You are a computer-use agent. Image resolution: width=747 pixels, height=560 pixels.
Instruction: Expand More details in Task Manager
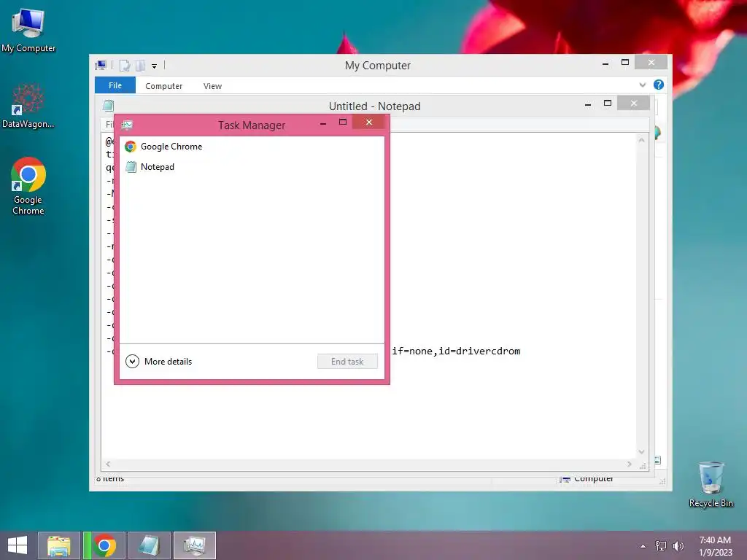click(158, 362)
